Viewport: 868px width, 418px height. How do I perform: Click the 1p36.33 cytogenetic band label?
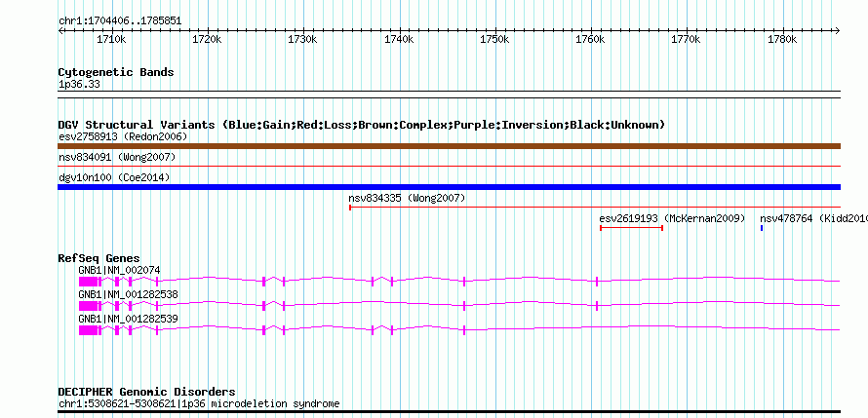click(x=79, y=84)
